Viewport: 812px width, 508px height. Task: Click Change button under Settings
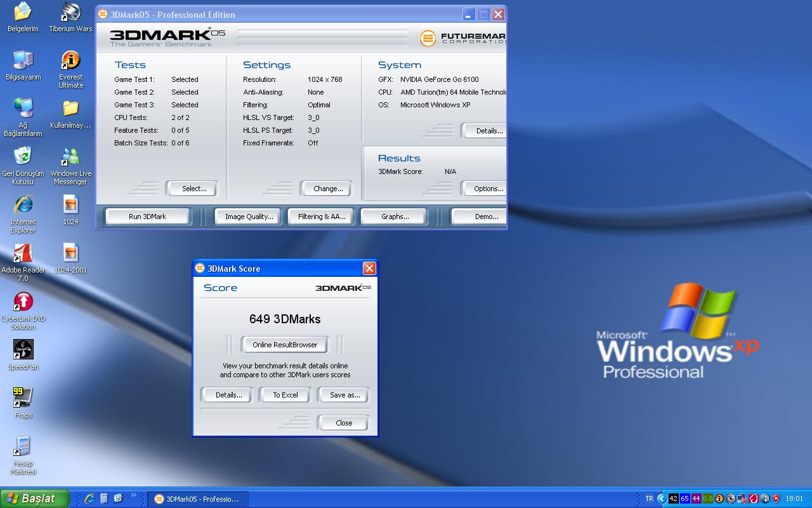point(328,189)
